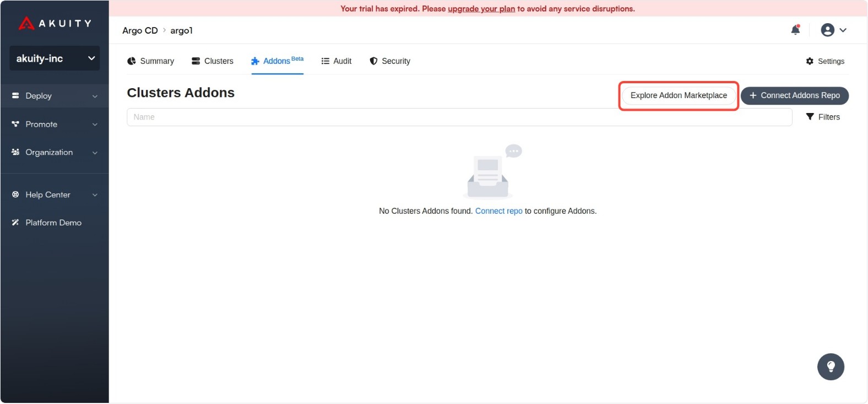Switch to the Audit tab
Viewport: 868px width, 404px height.
[337, 61]
